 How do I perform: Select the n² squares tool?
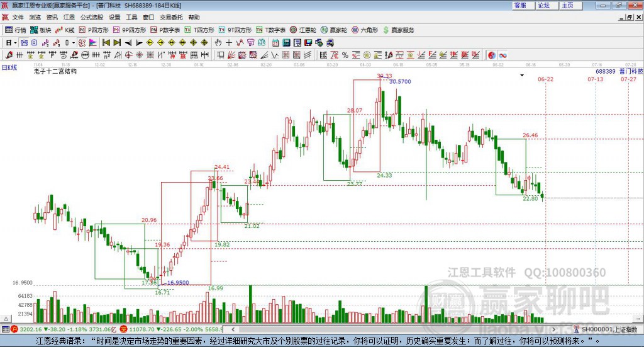coord(107,55)
